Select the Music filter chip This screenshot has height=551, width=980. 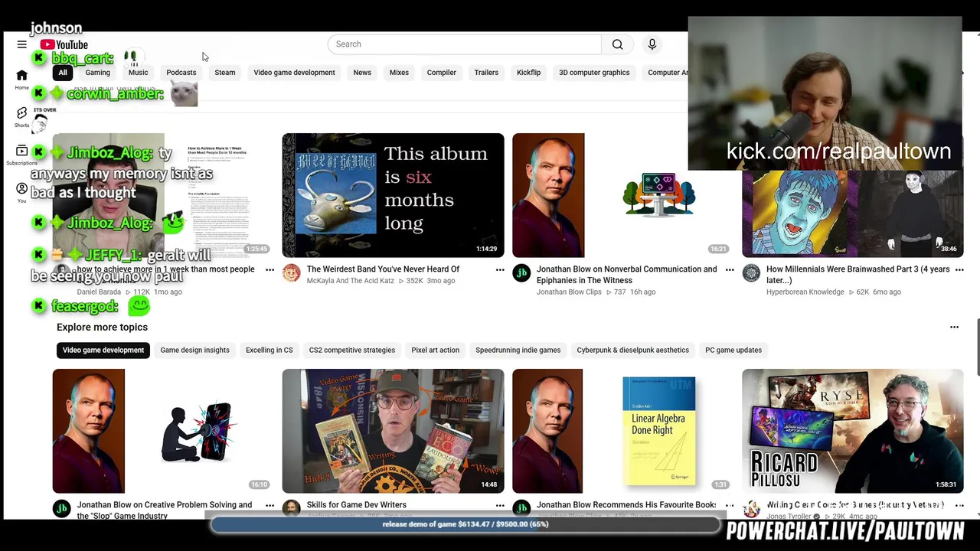[x=138, y=73]
